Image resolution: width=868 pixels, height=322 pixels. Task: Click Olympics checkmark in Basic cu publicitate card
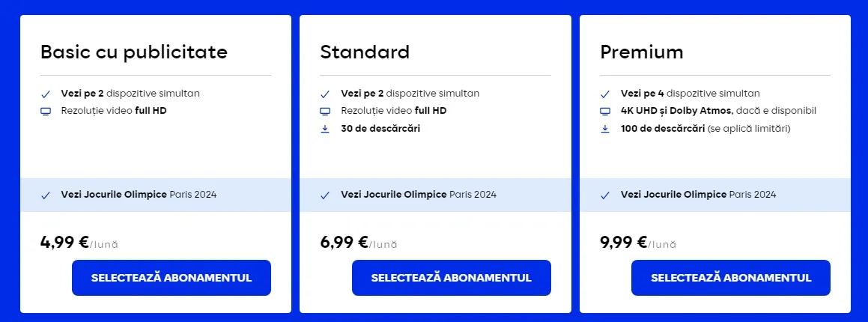[x=46, y=195]
